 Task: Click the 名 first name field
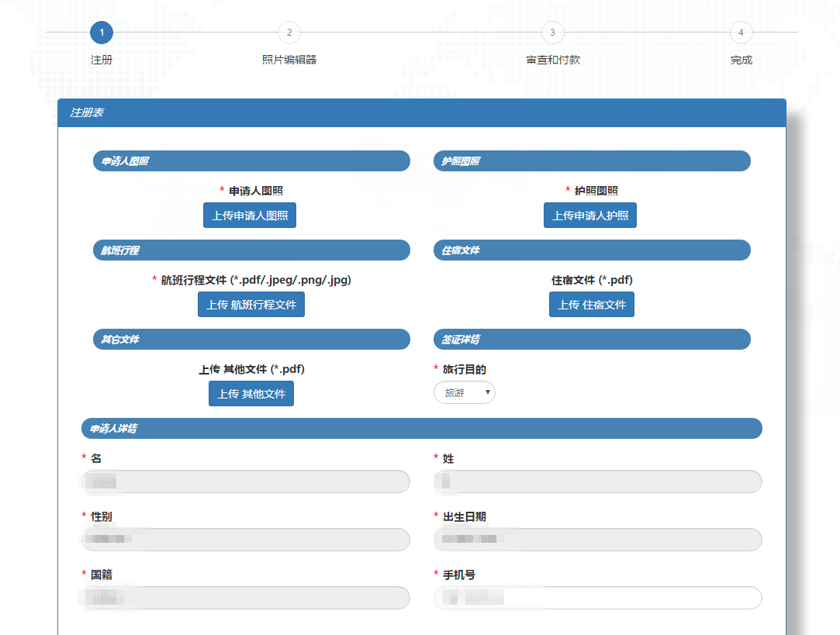point(245,481)
